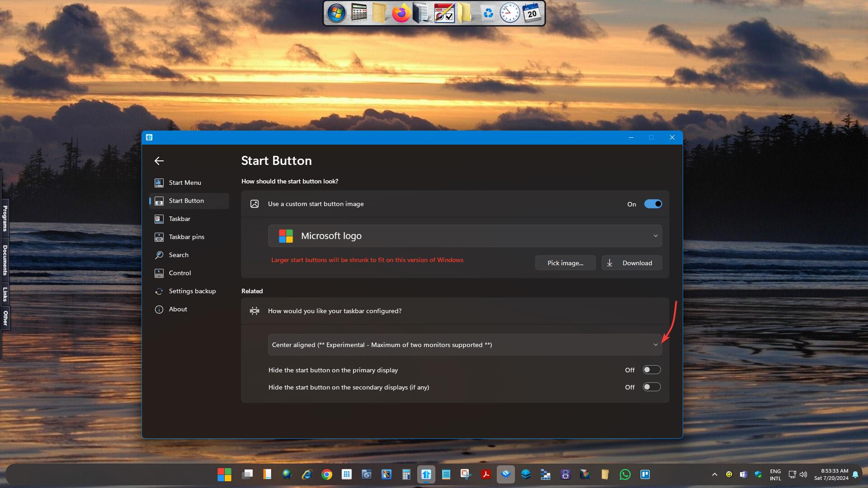
Task: Click the taskbar configuration icon
Action: tap(255, 311)
